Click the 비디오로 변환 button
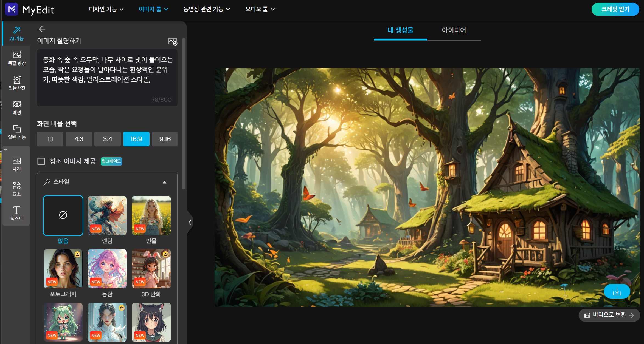Image resolution: width=644 pixels, height=344 pixels. [609, 315]
